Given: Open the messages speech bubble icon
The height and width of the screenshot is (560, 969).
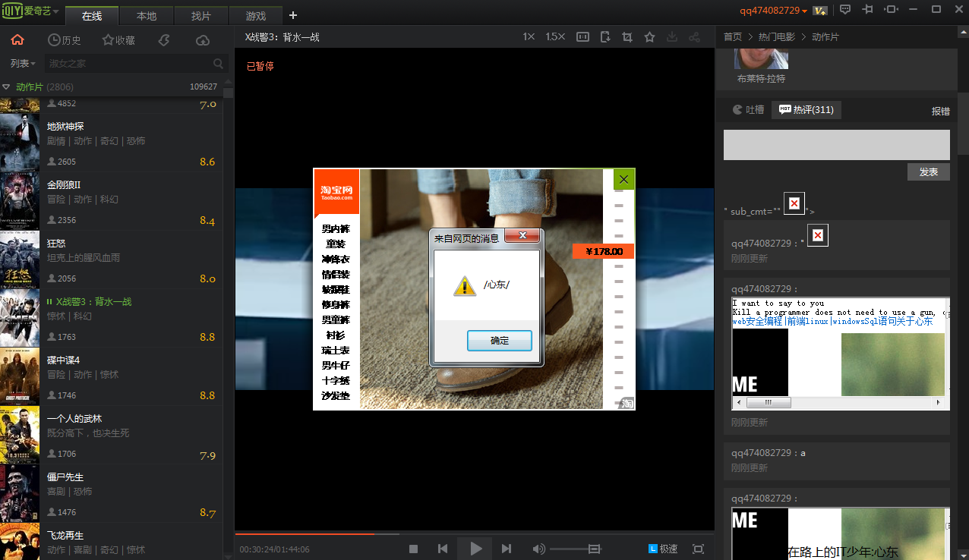Looking at the screenshot, I should [x=845, y=9].
